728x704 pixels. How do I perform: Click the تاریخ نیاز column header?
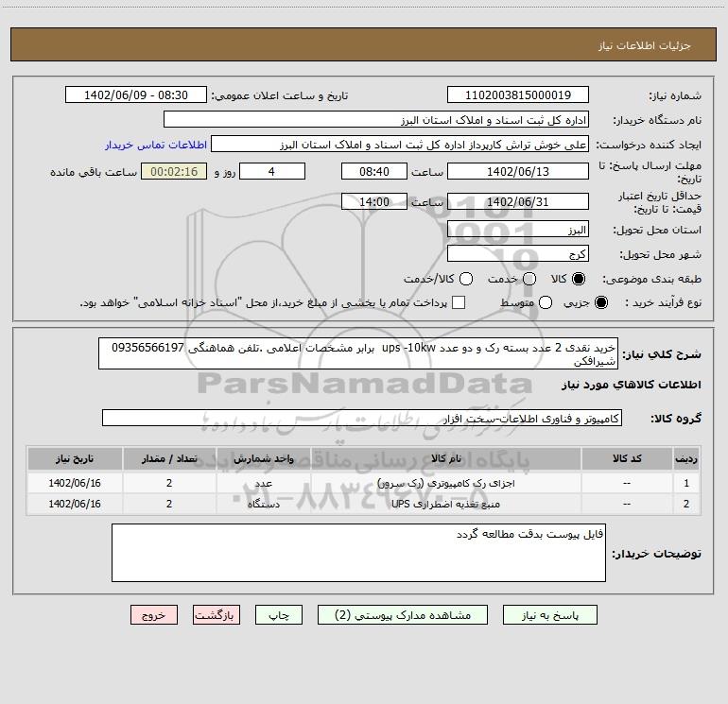[x=75, y=458]
